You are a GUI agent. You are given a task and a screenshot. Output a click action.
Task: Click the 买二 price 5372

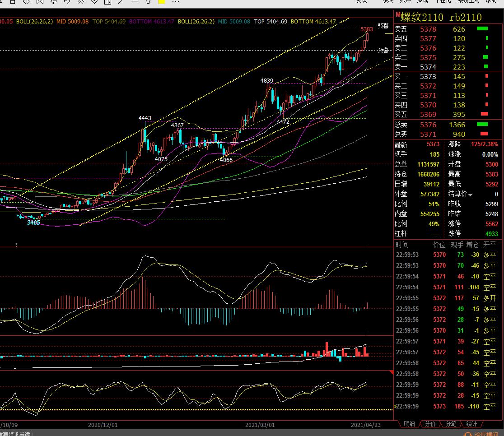click(x=428, y=86)
